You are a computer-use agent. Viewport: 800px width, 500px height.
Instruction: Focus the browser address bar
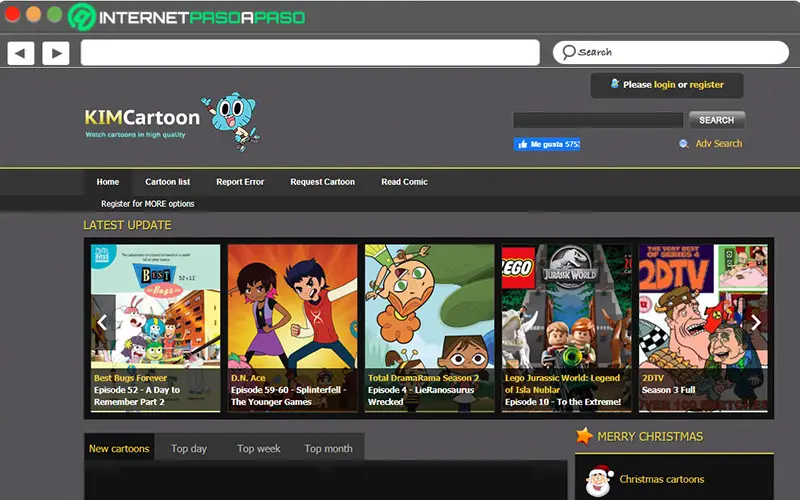310,53
